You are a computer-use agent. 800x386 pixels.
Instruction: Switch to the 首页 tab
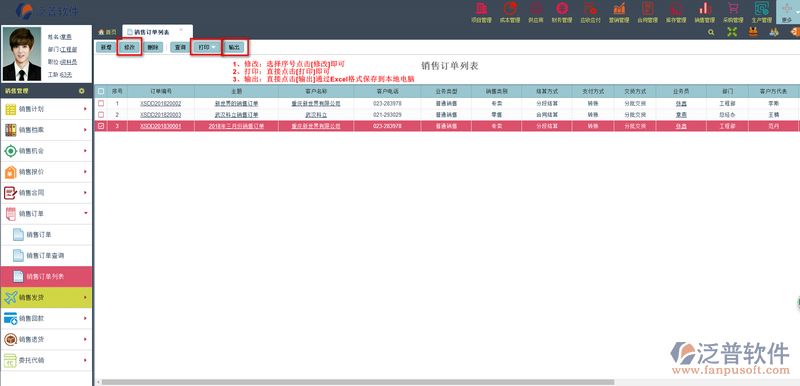(x=107, y=32)
